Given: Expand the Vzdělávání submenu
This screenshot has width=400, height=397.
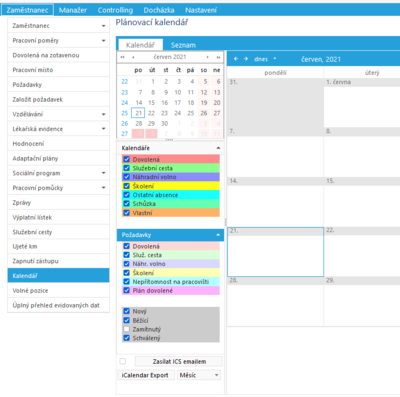Looking at the screenshot, I should (104, 114).
